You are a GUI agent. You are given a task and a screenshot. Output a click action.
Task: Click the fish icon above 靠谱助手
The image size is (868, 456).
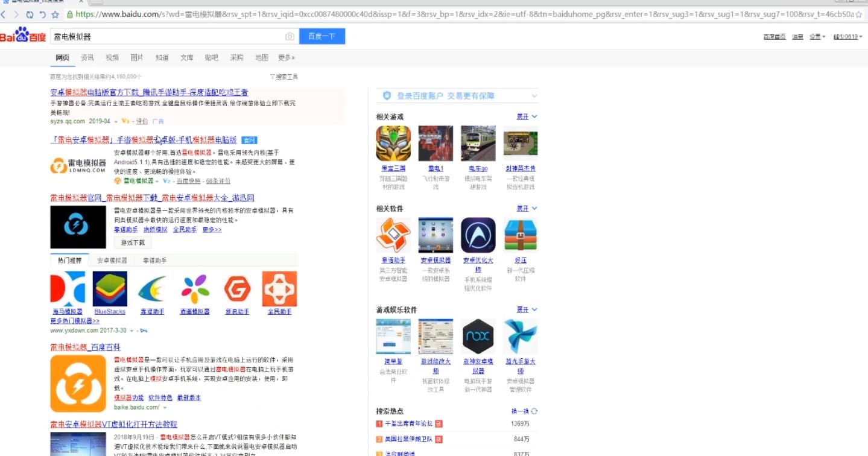pos(152,289)
